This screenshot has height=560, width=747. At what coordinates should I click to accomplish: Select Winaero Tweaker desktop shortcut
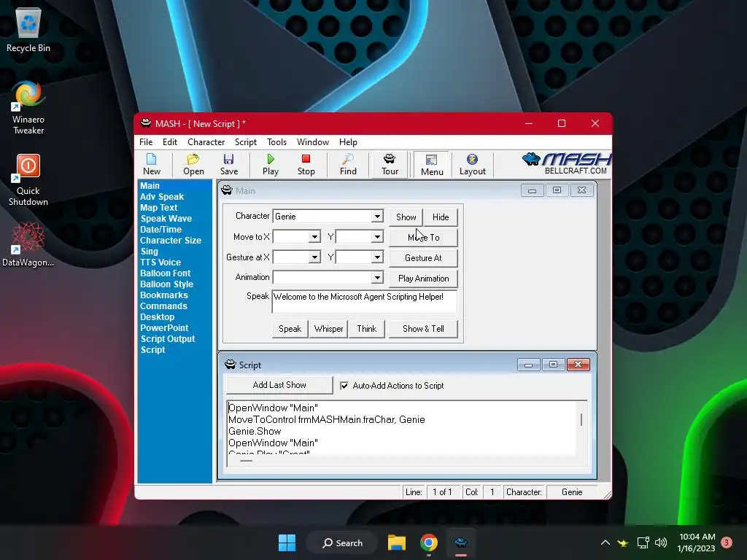click(28, 108)
